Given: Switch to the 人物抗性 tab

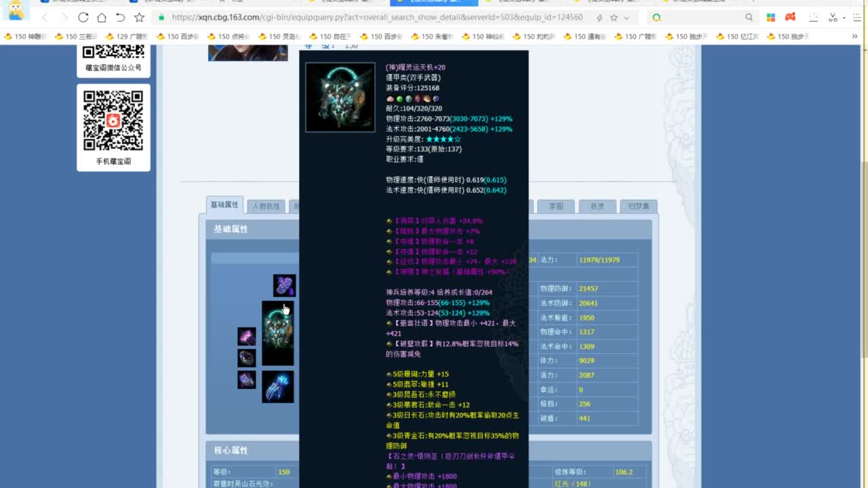Looking at the screenshot, I should click(266, 207).
